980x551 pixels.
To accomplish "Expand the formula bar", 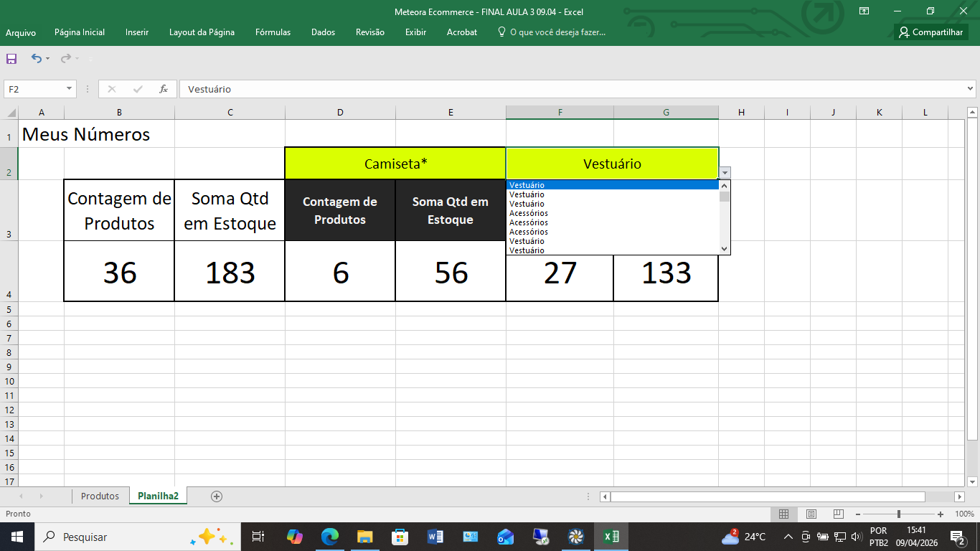I will pos(971,89).
